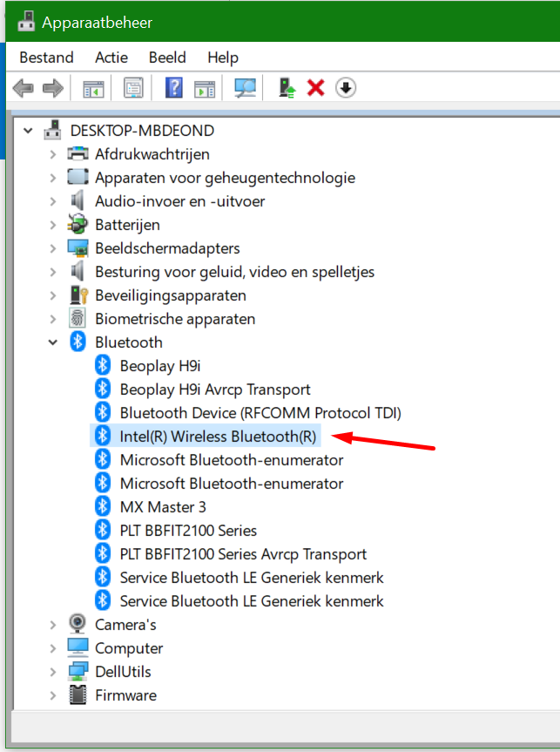The image size is (560, 752).
Task: Select the MX Master 3 label
Action: (163, 506)
